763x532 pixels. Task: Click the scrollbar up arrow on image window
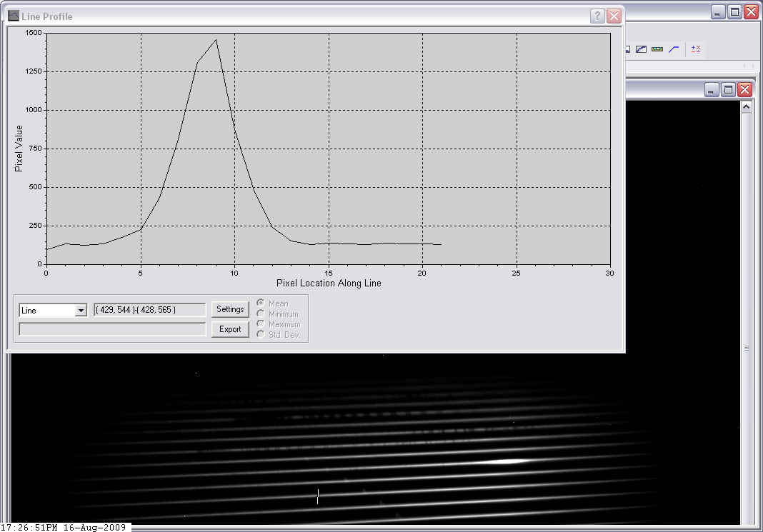[x=747, y=104]
